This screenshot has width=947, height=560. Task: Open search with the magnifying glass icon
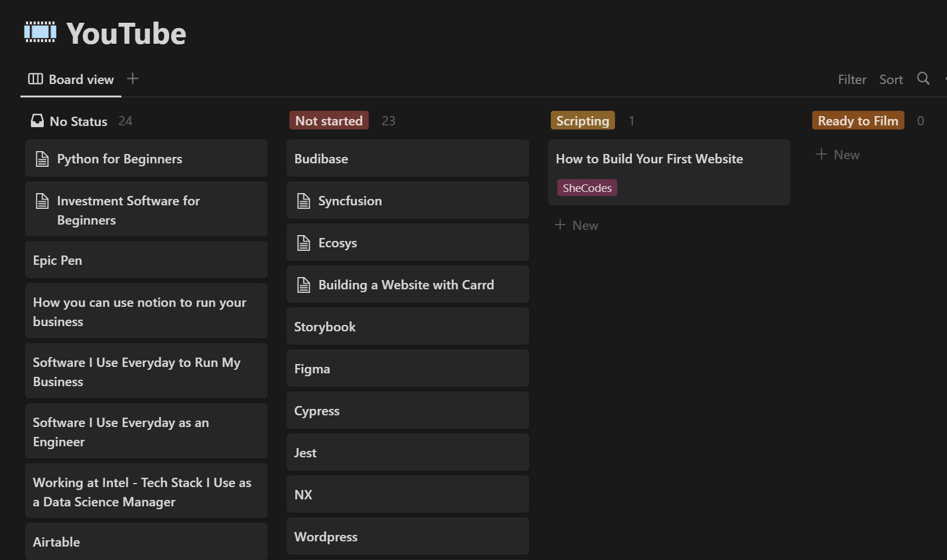(x=923, y=79)
